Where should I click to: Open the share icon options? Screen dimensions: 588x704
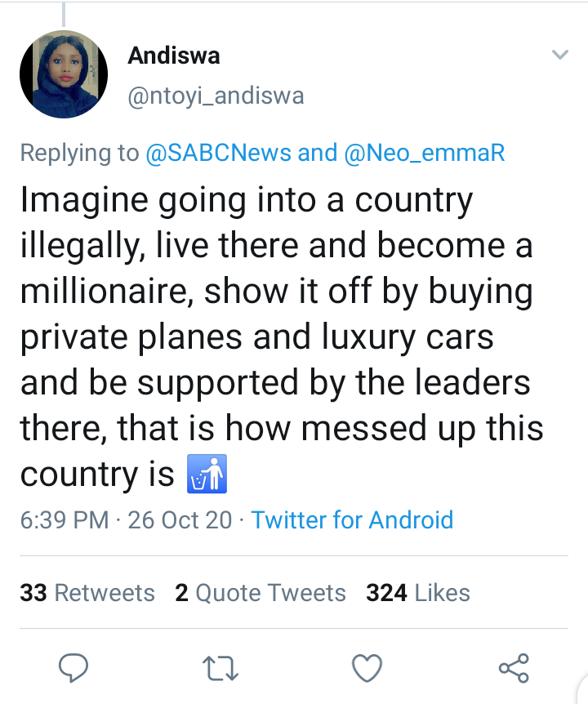pos(514,669)
